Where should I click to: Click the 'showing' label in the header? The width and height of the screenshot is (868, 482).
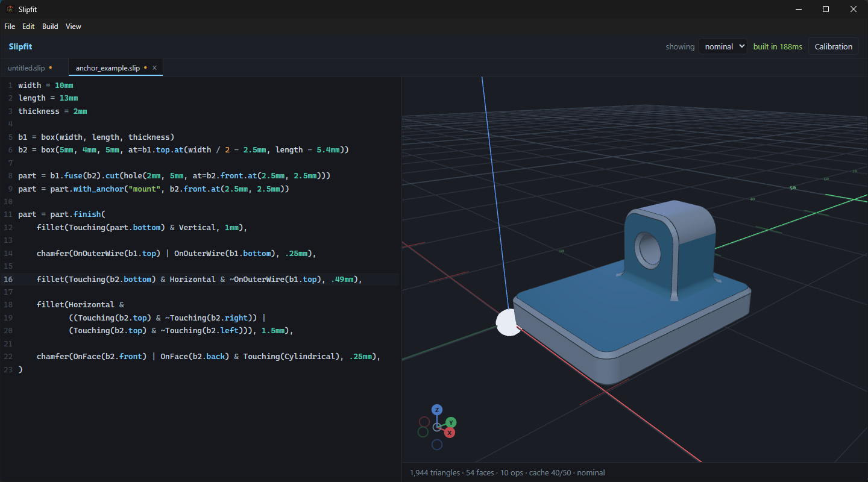click(x=680, y=46)
